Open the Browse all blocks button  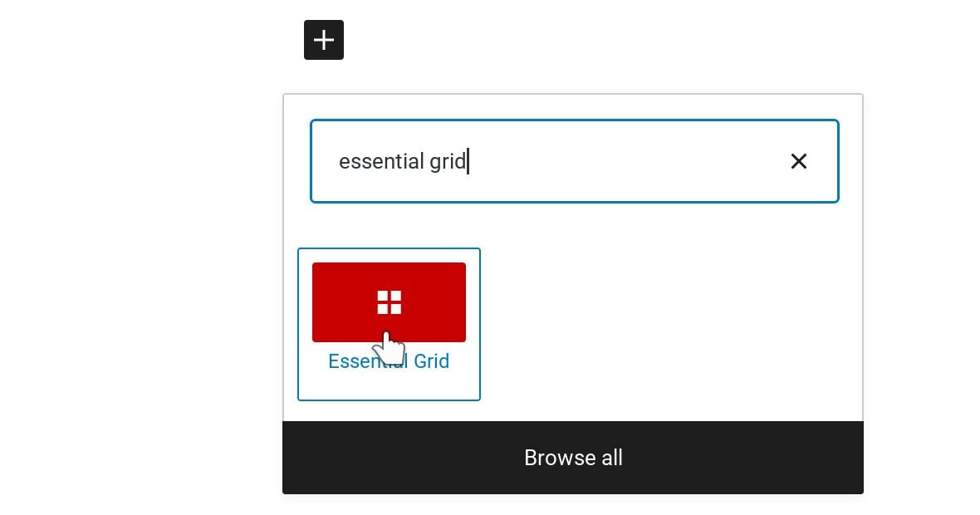click(x=573, y=458)
